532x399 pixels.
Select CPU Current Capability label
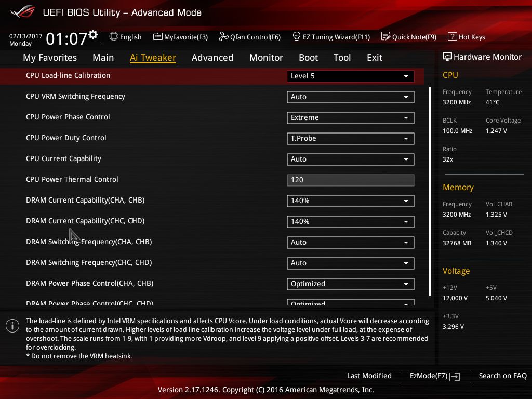[63, 158]
